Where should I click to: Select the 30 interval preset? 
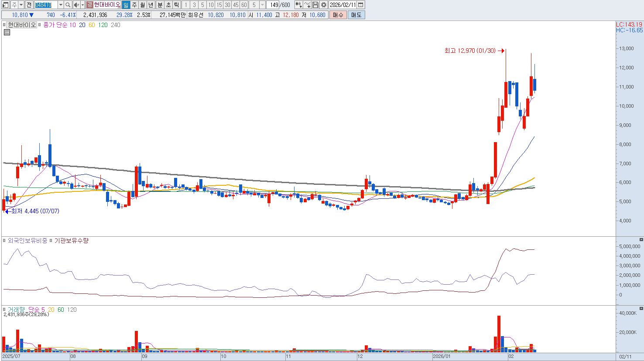coord(227,5)
